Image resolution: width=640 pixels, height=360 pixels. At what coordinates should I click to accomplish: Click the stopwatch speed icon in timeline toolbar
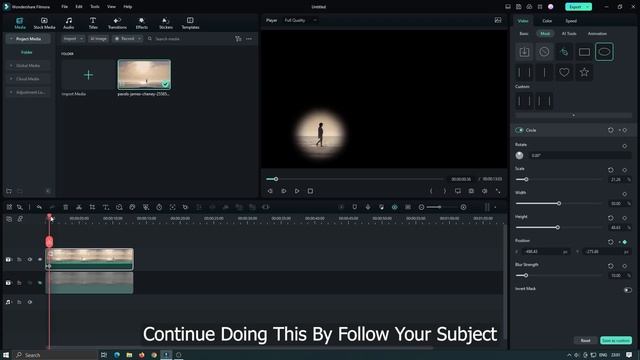tap(159, 207)
